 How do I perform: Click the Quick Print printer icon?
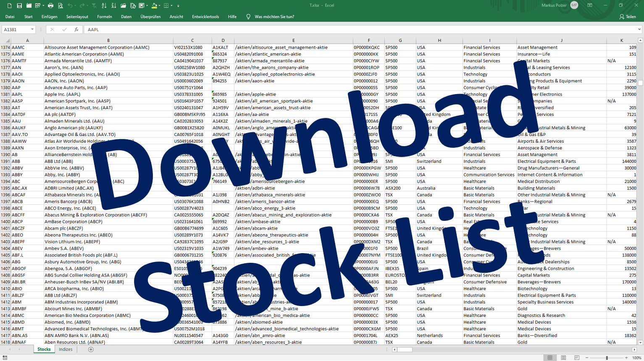[x=50, y=5]
